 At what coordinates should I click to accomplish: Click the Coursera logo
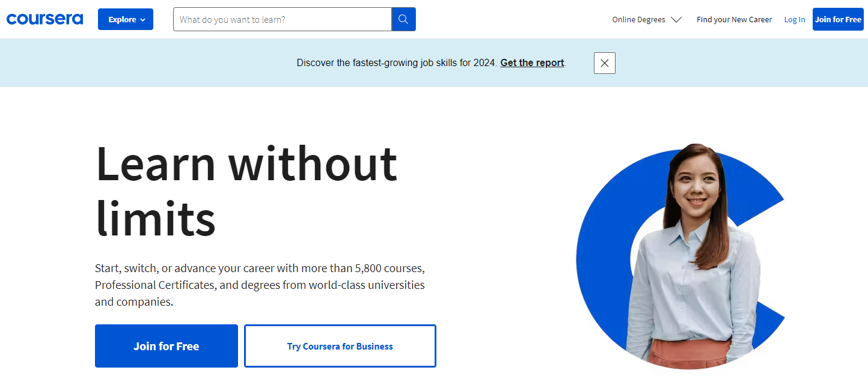(44, 19)
